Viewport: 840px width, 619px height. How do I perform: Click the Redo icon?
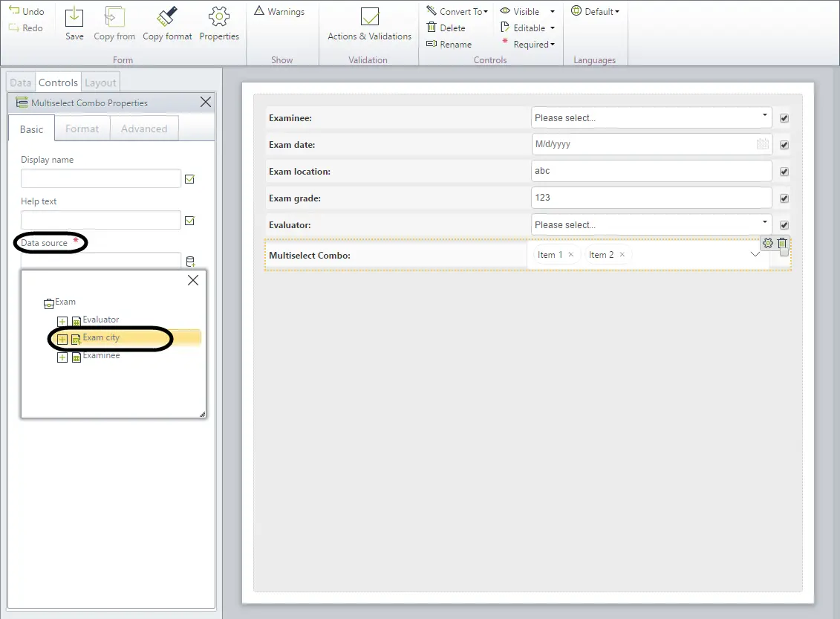pos(14,28)
